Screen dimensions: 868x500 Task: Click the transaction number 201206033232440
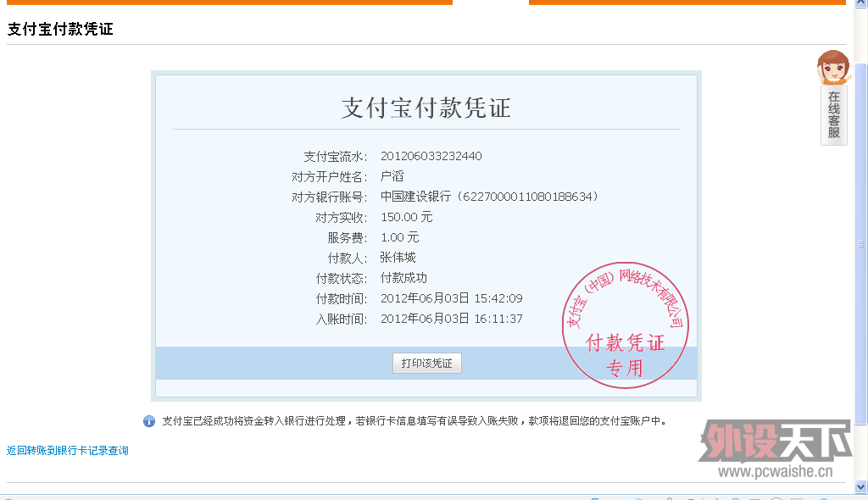(431, 156)
